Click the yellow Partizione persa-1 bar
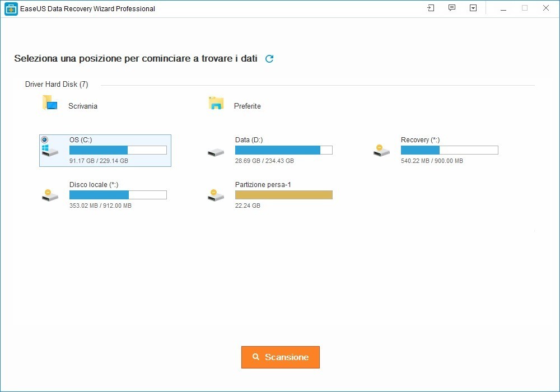 283,195
